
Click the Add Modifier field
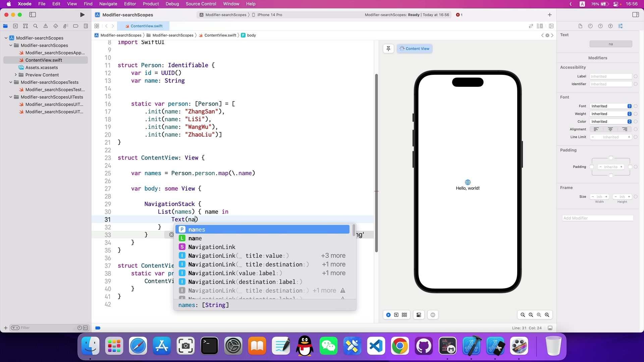pos(598,218)
